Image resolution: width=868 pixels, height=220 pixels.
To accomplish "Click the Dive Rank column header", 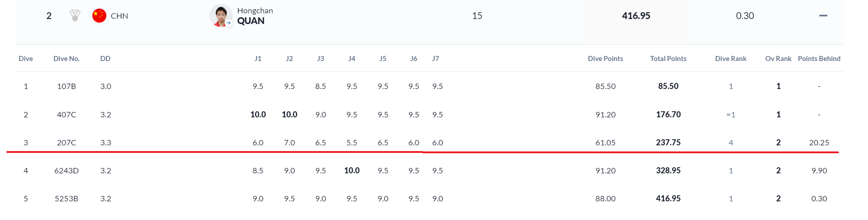I will [730, 58].
